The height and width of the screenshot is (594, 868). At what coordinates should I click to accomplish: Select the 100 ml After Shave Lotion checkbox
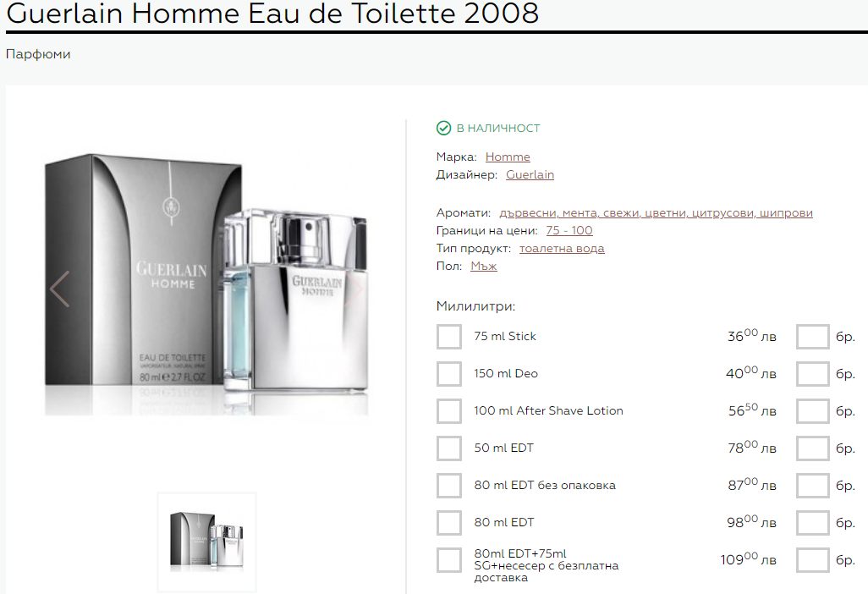449,410
